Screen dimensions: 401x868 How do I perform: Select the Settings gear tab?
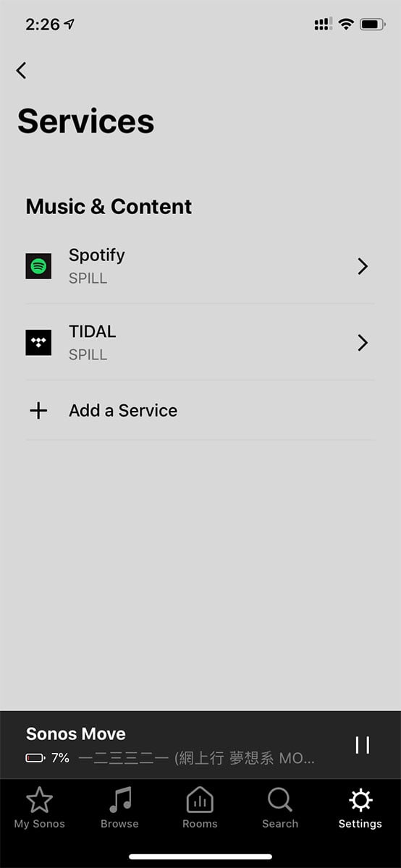click(x=360, y=808)
